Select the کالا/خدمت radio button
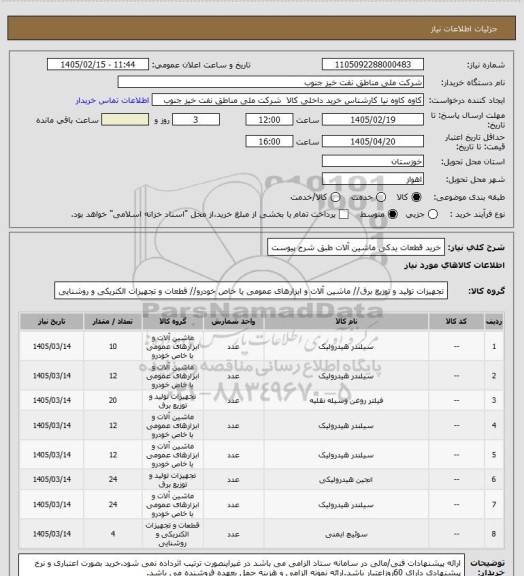This screenshot has height=576, width=524. 335,197
